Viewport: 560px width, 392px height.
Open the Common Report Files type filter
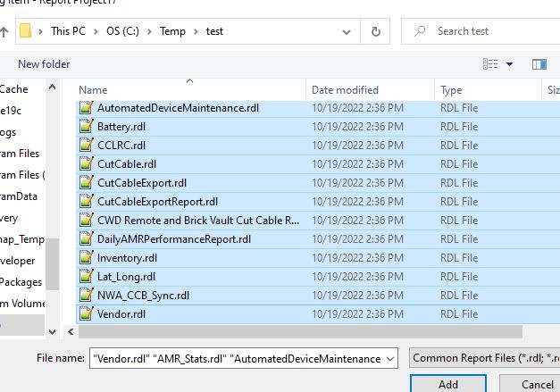coord(485,358)
